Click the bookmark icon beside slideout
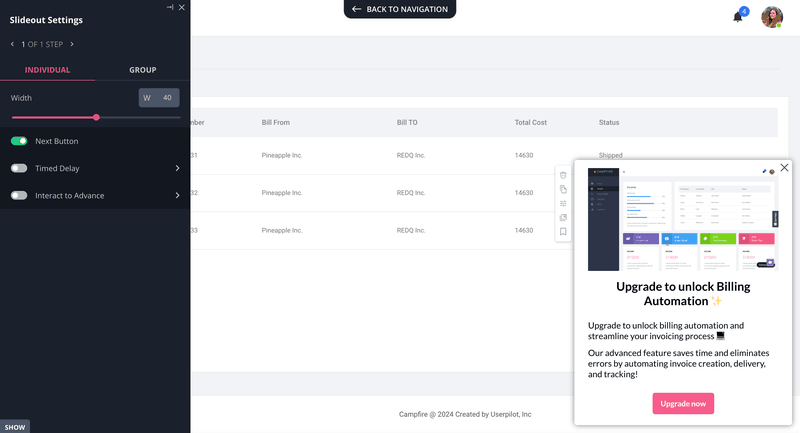The width and height of the screenshot is (800, 433). point(563,232)
